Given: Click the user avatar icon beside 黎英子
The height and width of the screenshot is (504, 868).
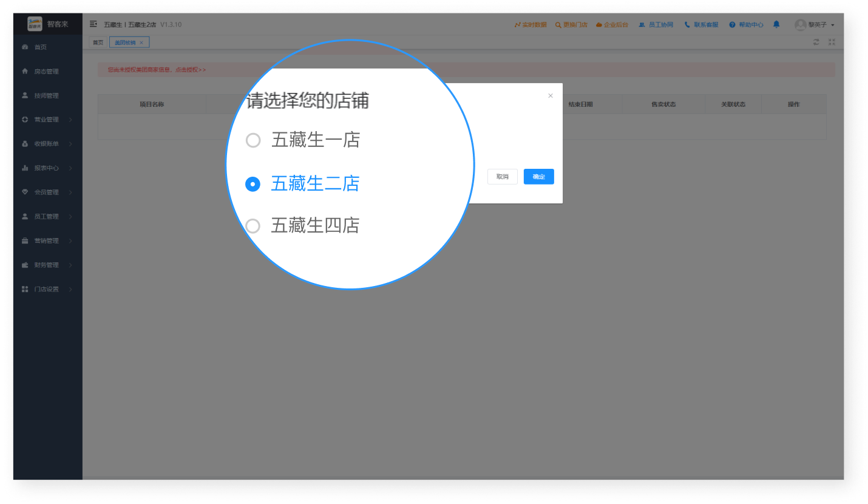Looking at the screenshot, I should [800, 25].
